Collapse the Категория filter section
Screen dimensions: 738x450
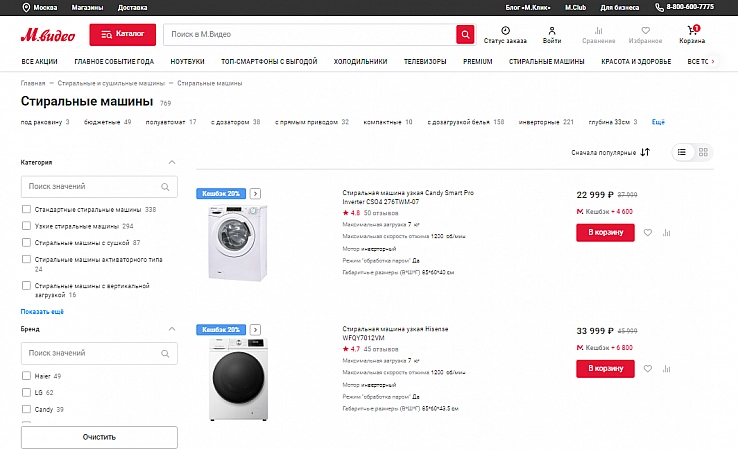coord(172,162)
